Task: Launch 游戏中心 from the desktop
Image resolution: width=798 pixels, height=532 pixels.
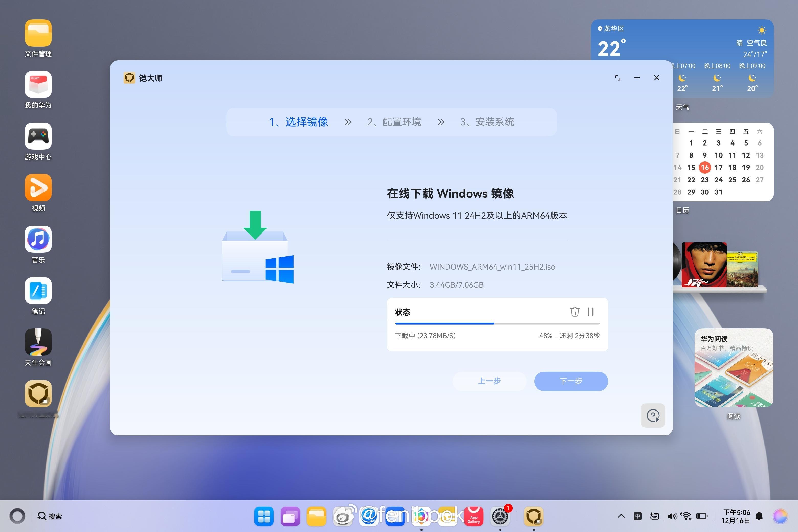Action: coord(38,136)
